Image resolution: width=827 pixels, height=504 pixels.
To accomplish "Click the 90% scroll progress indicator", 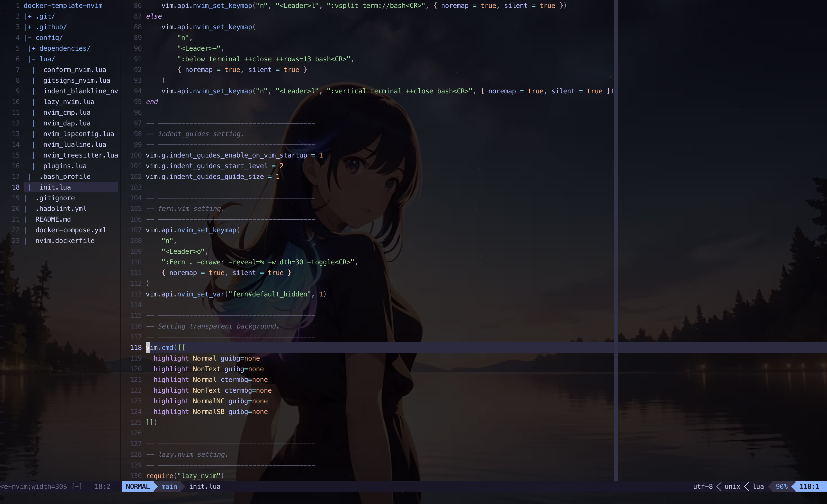I will tap(782, 487).
